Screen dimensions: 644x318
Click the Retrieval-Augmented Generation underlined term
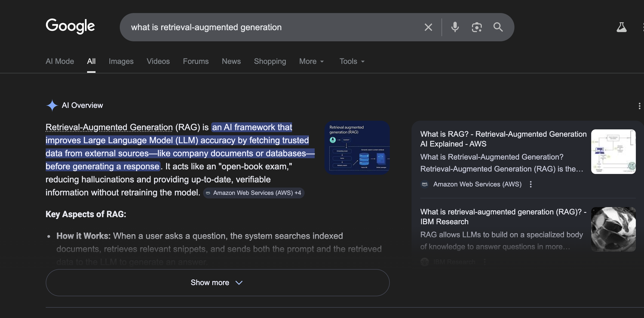(x=109, y=127)
